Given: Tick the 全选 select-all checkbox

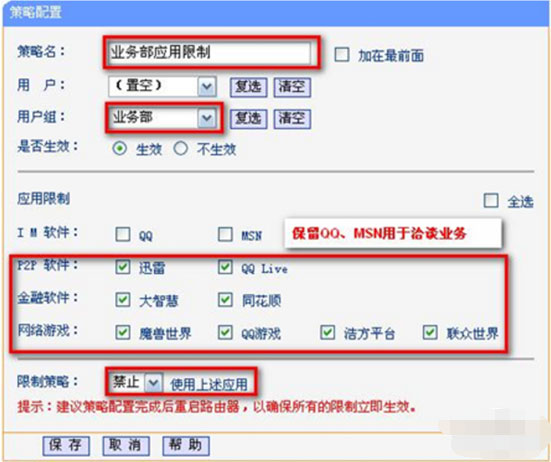Looking at the screenshot, I should click(x=491, y=201).
